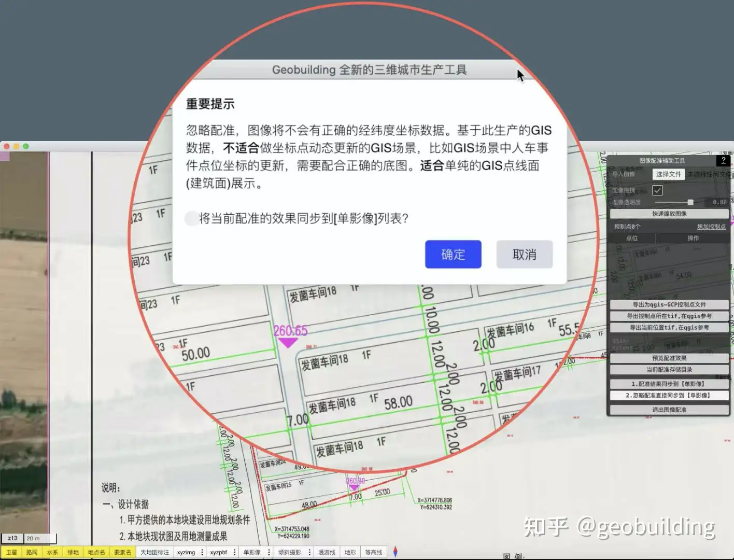Toggle the 绿地 layer tab

73,552
